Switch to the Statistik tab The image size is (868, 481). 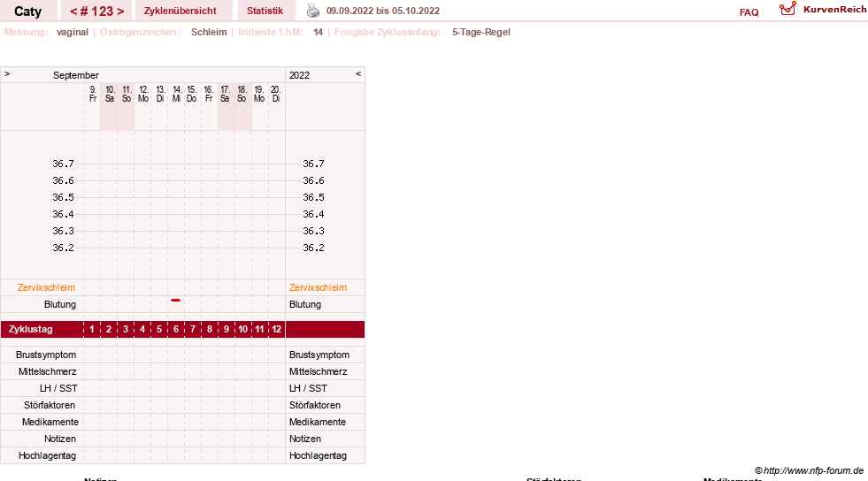tap(265, 11)
